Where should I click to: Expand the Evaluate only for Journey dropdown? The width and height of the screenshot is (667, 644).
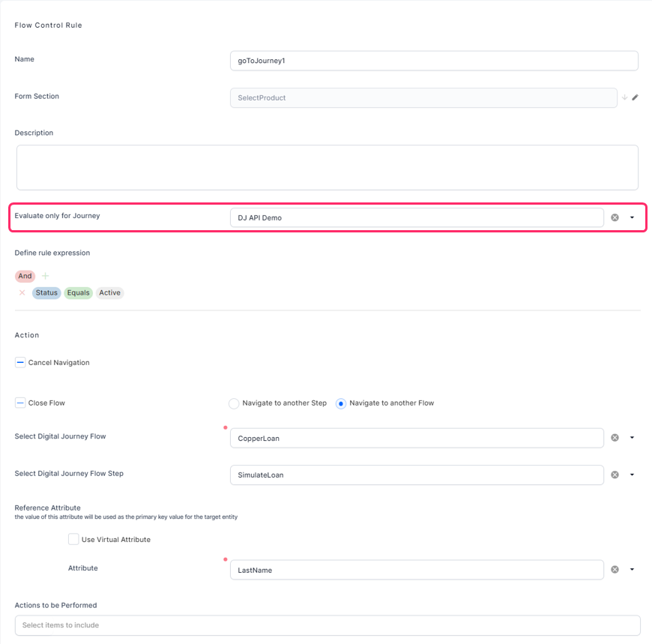[x=632, y=217]
